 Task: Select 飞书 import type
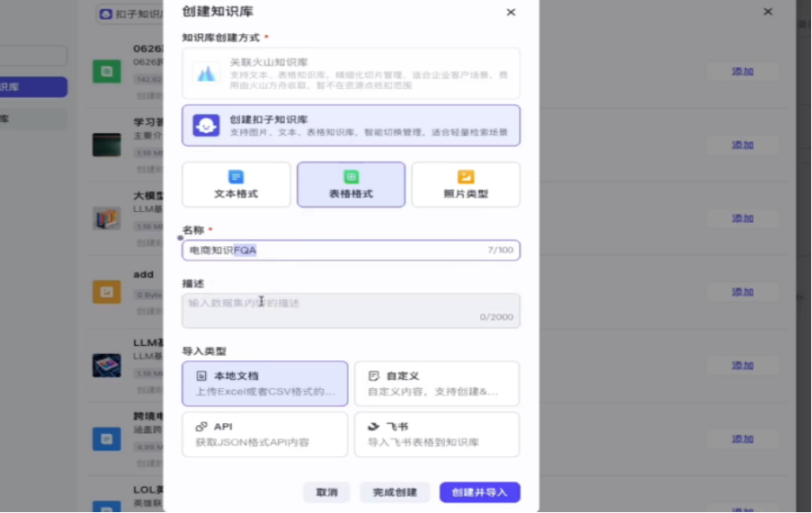(436, 435)
